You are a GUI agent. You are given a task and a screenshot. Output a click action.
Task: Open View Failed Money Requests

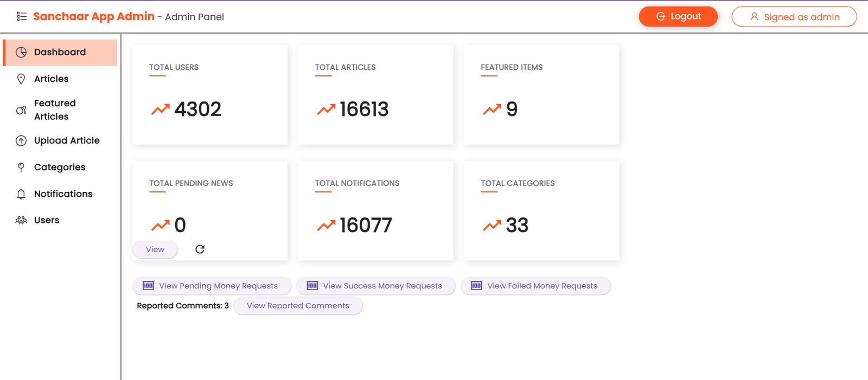(x=535, y=286)
